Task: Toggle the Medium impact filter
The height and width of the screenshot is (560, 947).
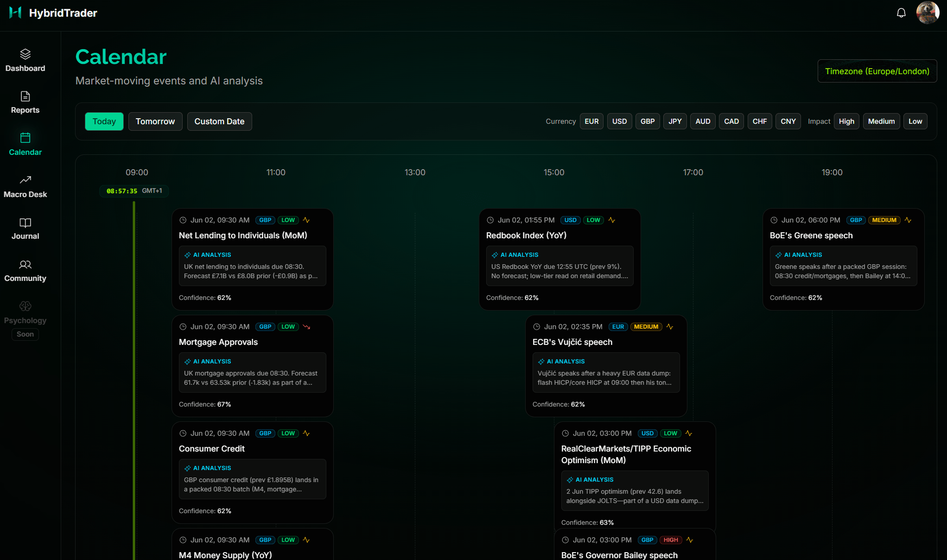Action: [881, 121]
